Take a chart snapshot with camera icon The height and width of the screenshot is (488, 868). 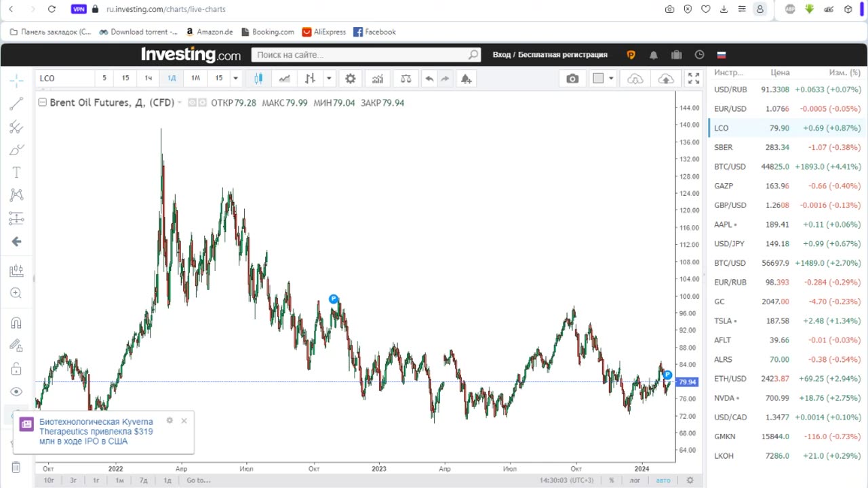pyautogui.click(x=572, y=79)
